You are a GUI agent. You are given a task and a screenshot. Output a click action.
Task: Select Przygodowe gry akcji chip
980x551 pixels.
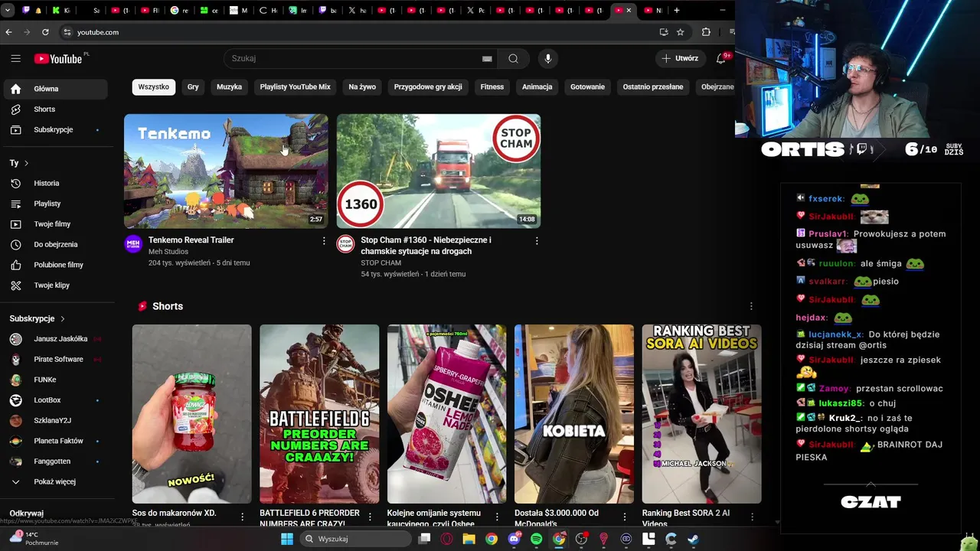428,86
